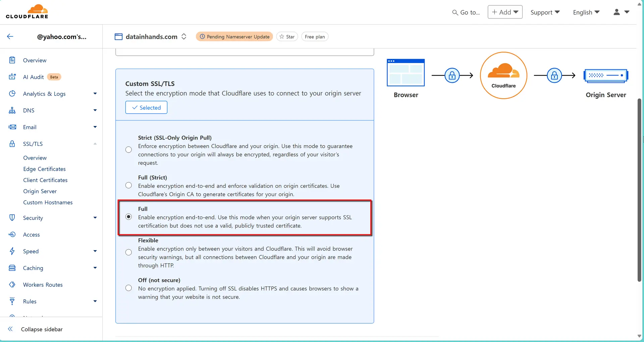The image size is (644, 342).
Task: Expand the Add dropdown in the header
Action: [504, 12]
